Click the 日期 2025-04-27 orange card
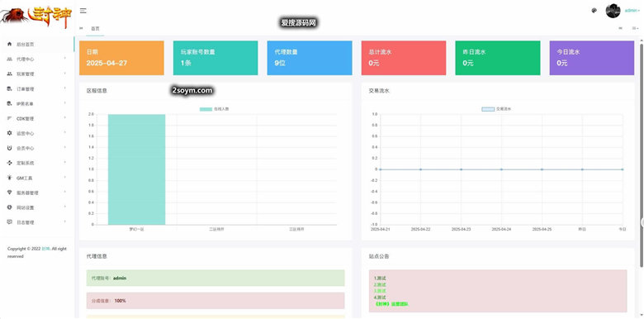 tap(121, 58)
